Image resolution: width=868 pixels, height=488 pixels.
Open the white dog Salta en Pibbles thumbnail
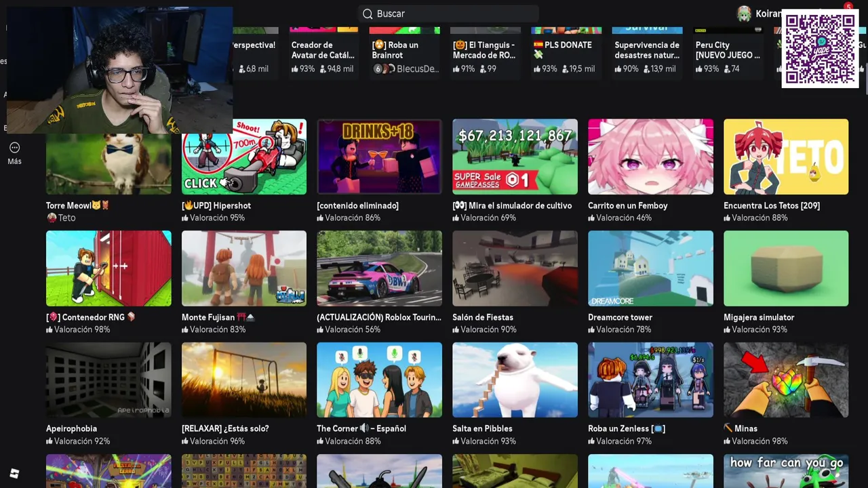[x=515, y=380]
